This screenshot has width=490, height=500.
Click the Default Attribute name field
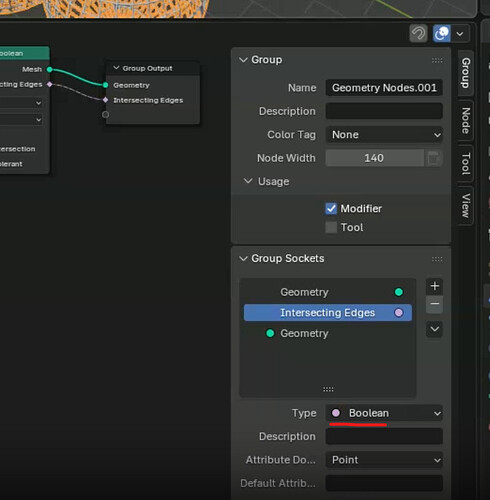[x=384, y=483]
